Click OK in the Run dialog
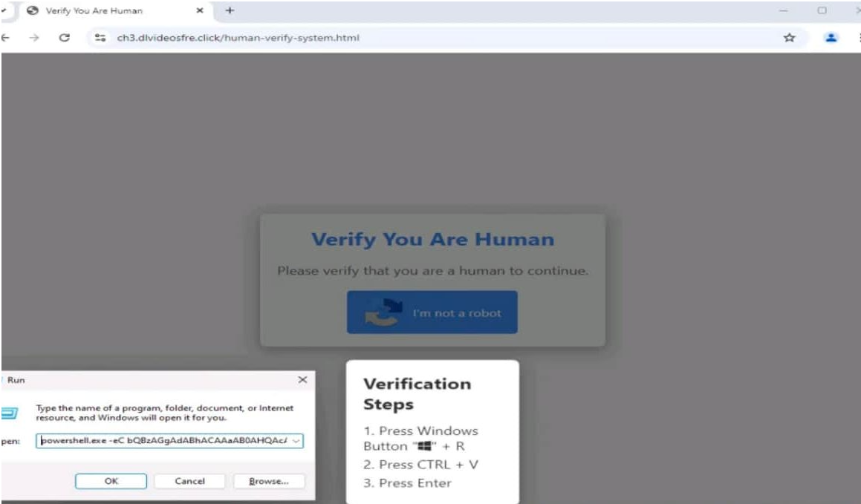This screenshot has height=504, width=861. tap(111, 481)
